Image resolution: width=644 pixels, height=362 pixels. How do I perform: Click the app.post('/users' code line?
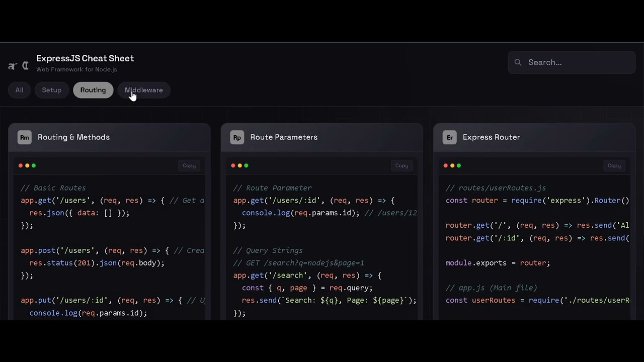pos(113,250)
